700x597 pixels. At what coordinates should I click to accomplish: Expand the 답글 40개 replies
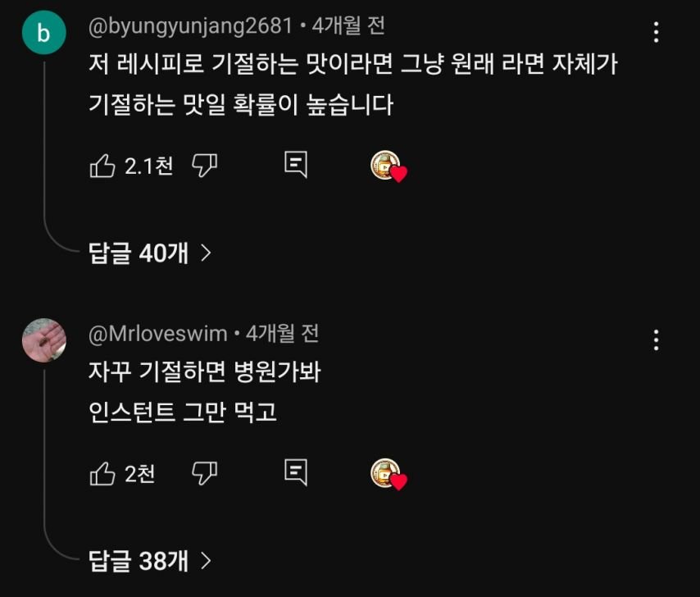click(x=150, y=253)
